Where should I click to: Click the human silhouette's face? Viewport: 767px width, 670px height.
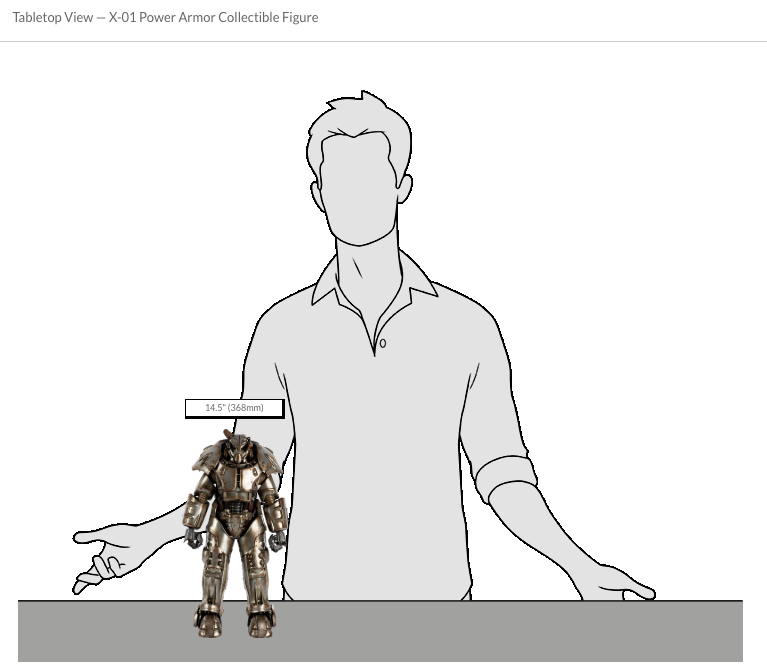(x=361, y=185)
